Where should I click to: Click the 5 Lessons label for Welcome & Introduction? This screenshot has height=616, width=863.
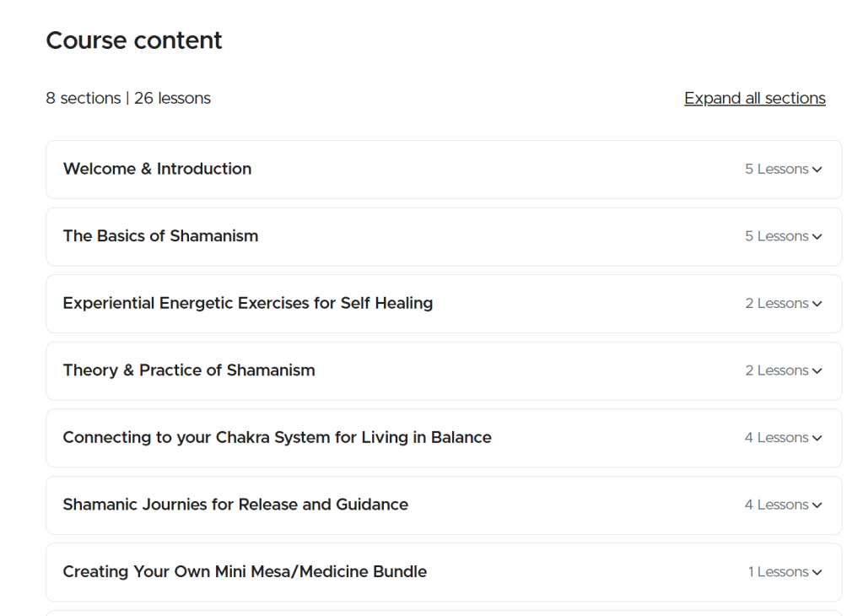(776, 169)
